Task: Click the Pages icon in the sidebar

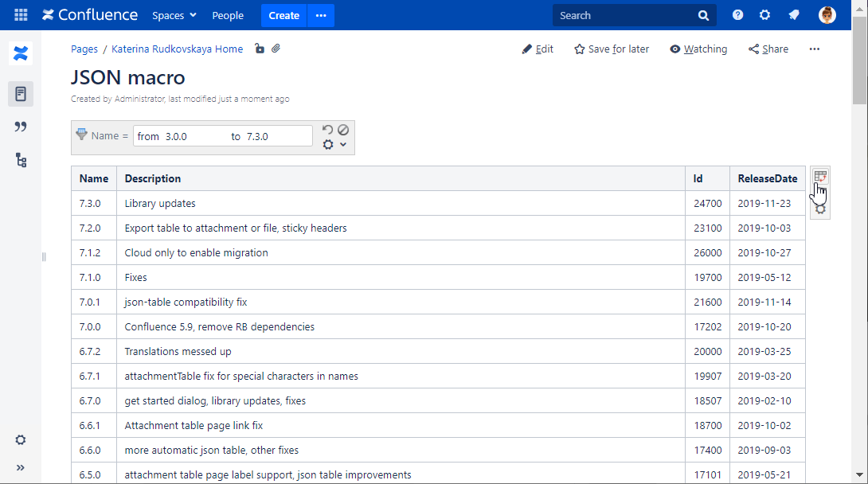Action: (x=21, y=94)
